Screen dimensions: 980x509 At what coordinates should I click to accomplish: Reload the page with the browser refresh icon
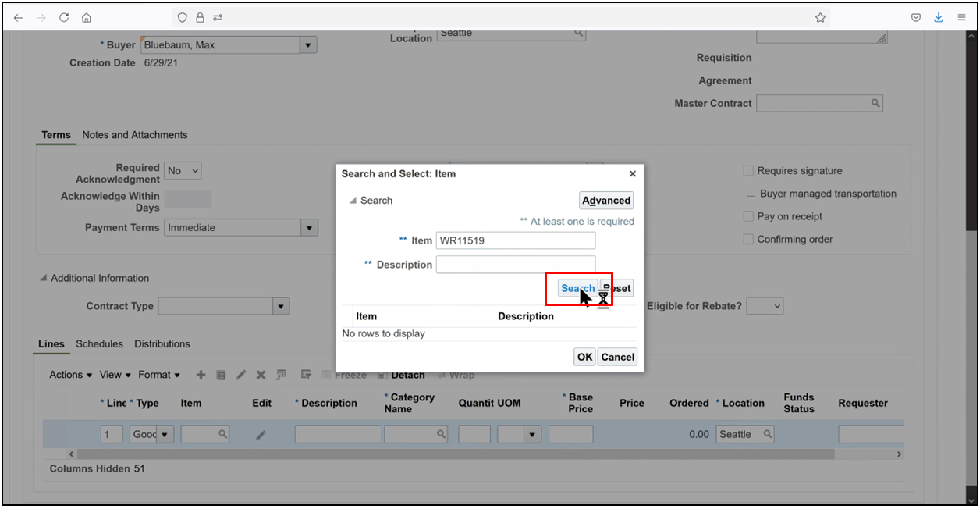64,16
